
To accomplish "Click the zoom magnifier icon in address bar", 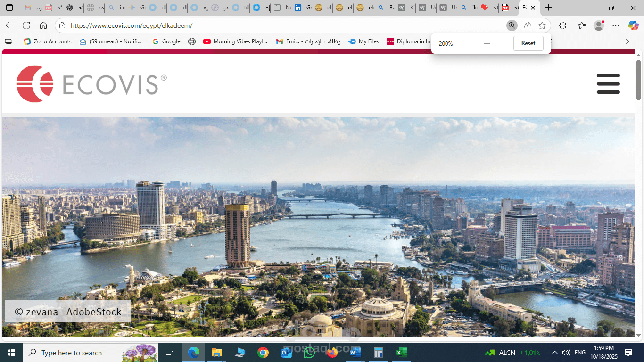I will click(512, 25).
